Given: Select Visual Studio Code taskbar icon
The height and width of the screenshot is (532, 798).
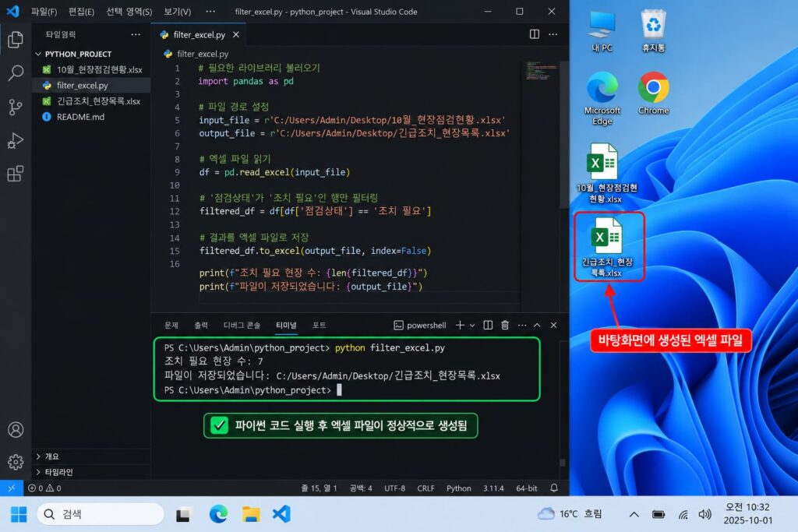Looking at the screenshot, I should coord(281,514).
